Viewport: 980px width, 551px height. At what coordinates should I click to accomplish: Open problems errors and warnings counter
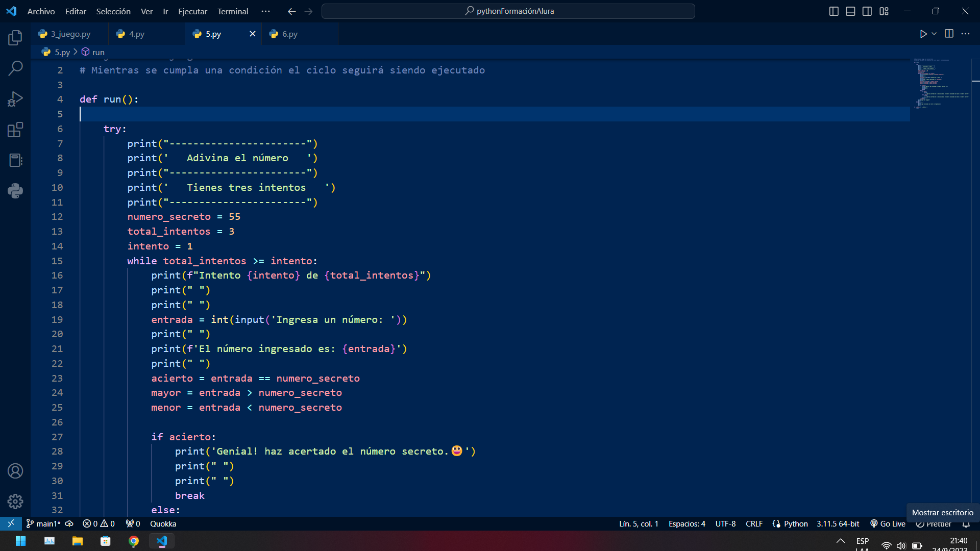(x=99, y=523)
